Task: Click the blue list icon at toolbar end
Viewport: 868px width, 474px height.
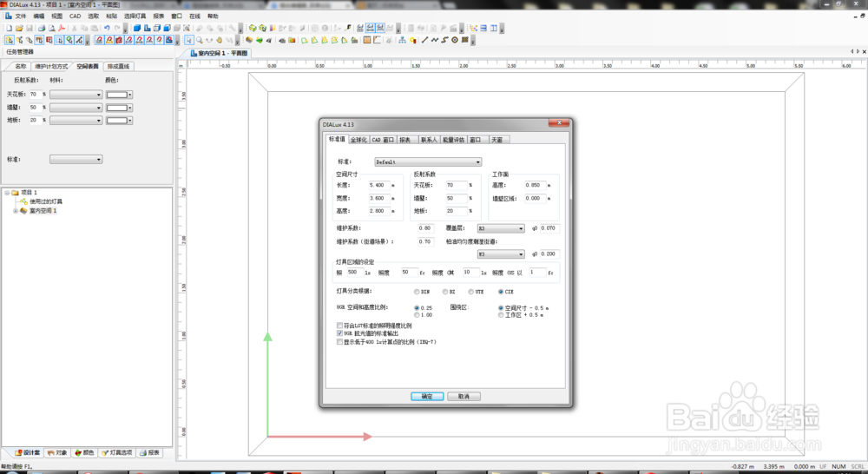Action: (483, 29)
